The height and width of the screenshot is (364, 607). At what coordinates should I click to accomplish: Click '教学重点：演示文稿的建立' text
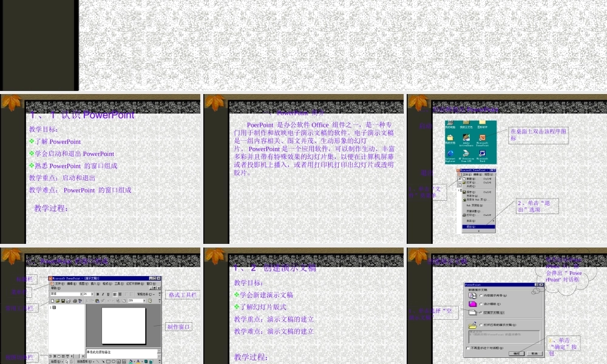pos(274,319)
